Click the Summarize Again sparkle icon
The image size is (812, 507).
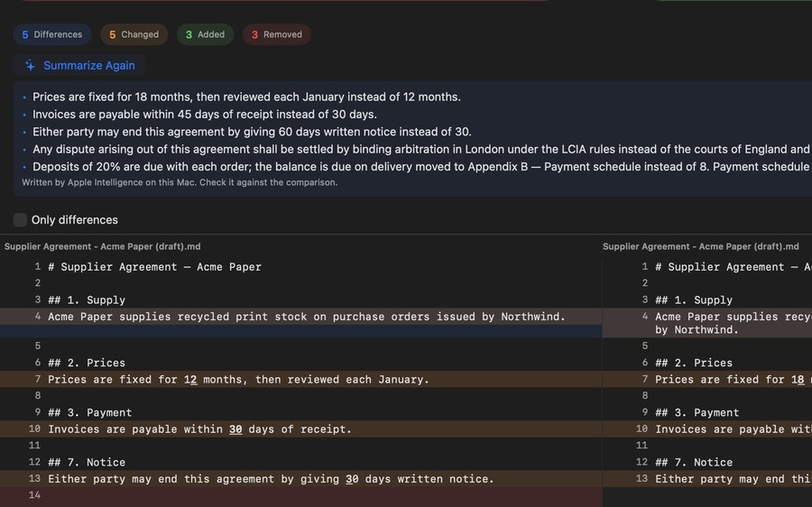click(x=30, y=65)
